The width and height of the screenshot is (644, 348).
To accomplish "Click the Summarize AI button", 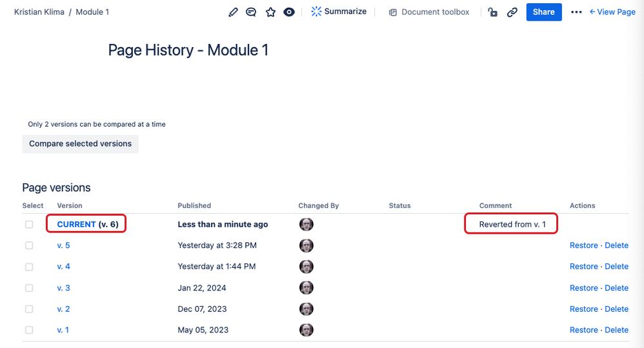I will (338, 12).
